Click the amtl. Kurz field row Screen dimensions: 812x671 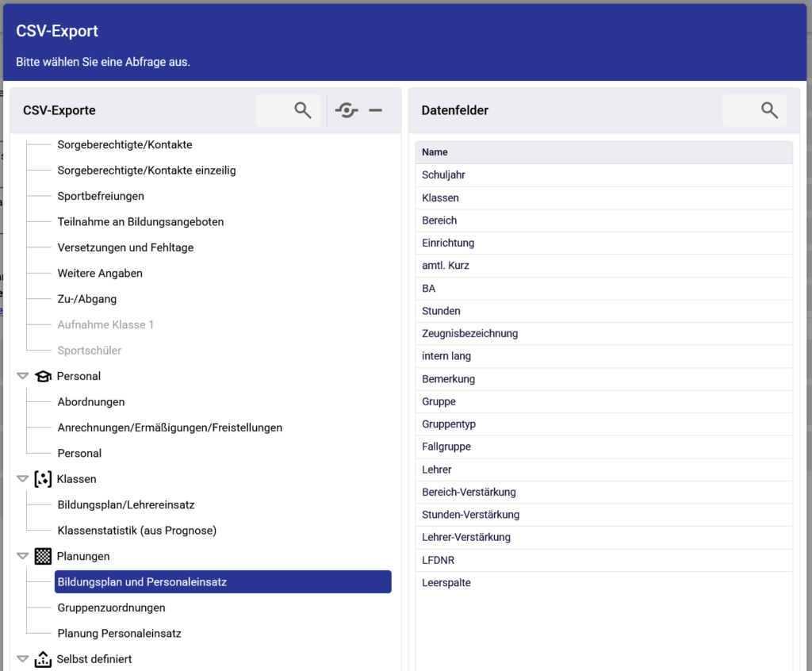click(x=603, y=266)
